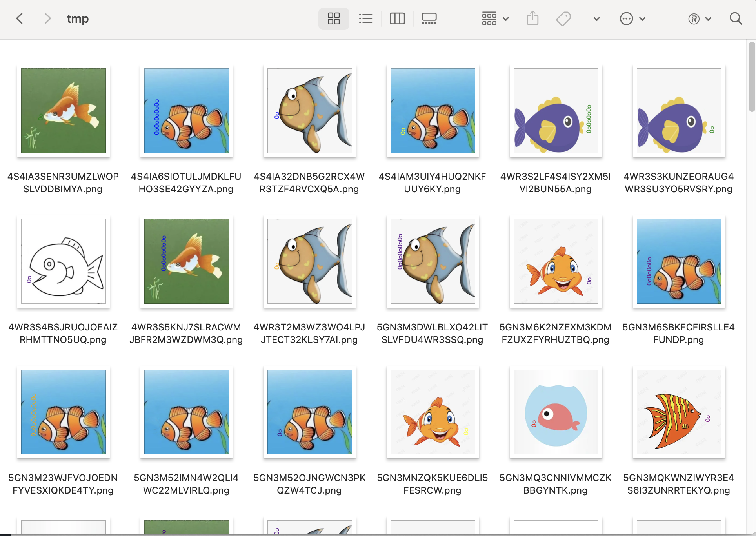Open the ellipsis Action menu

[632, 18]
